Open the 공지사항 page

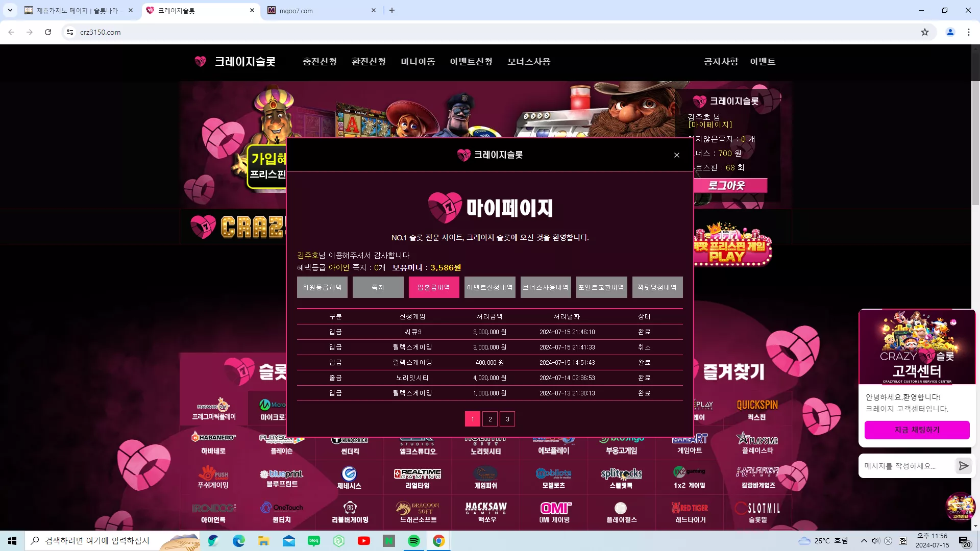click(721, 62)
